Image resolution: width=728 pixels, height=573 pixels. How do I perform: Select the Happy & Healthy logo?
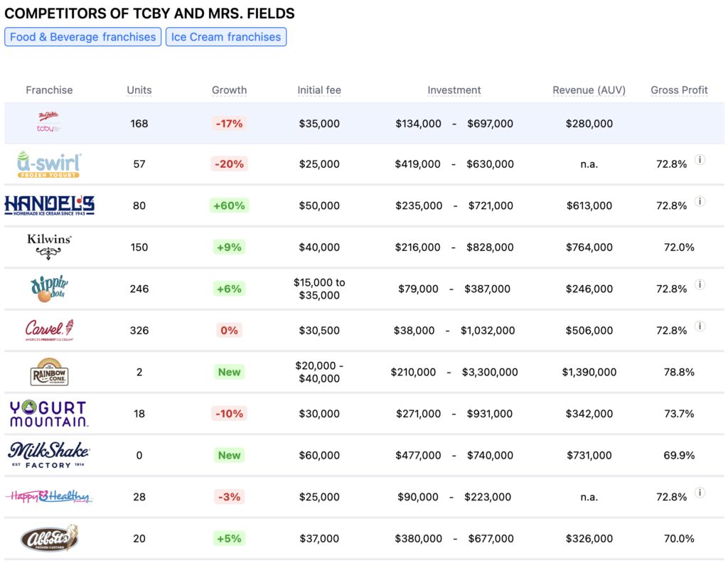pos(49,497)
